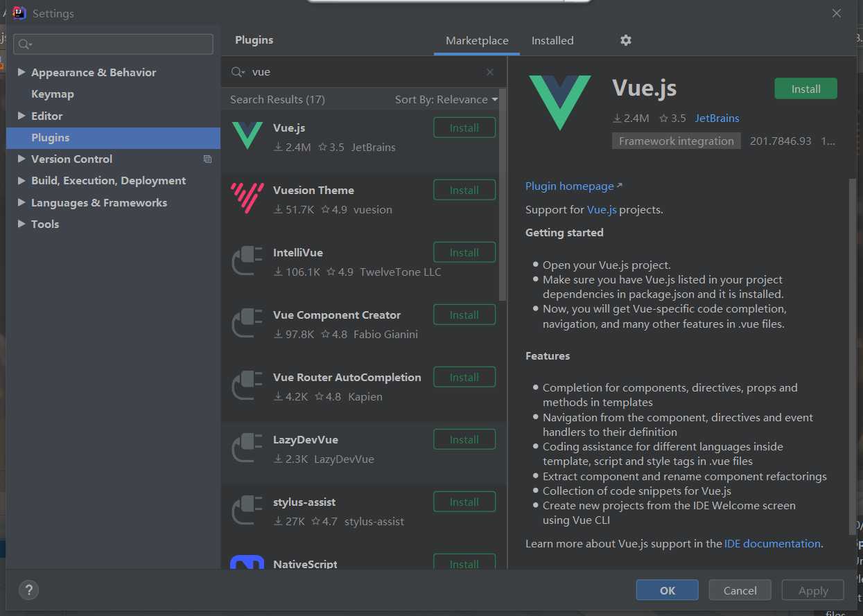This screenshot has width=863, height=616.
Task: Click the version number 201.7846.93
Action: click(781, 141)
